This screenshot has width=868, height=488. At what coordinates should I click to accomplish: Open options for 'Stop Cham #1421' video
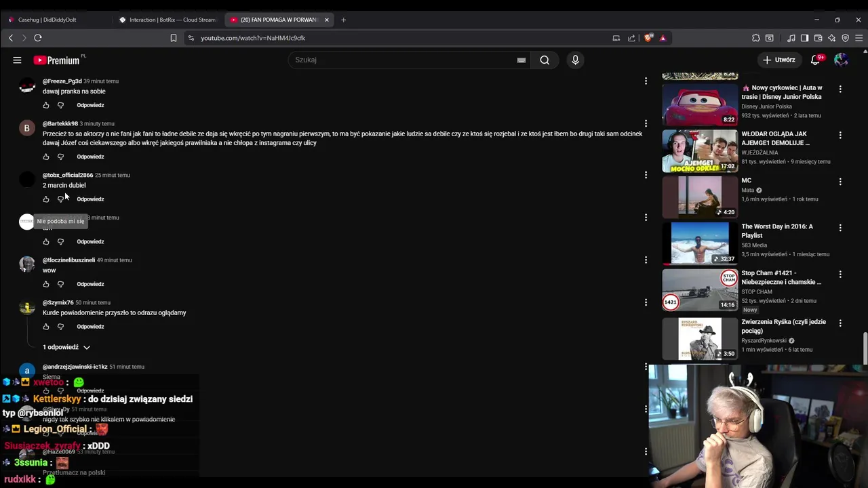click(x=840, y=274)
